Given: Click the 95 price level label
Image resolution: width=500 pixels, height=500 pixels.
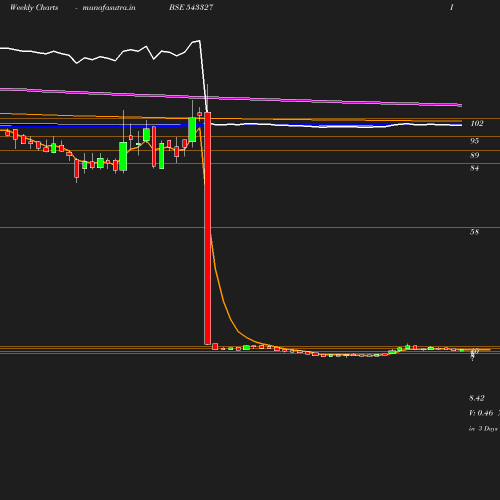Looking at the screenshot, I should point(474,141).
